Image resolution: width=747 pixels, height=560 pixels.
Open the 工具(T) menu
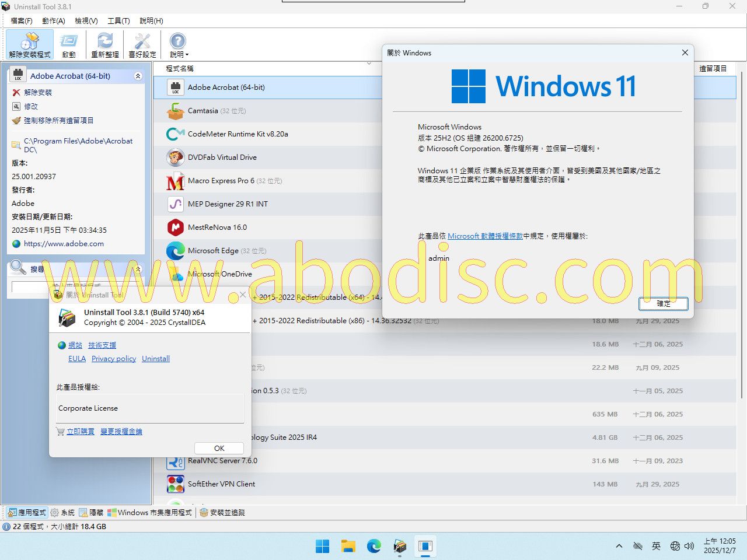[118, 21]
